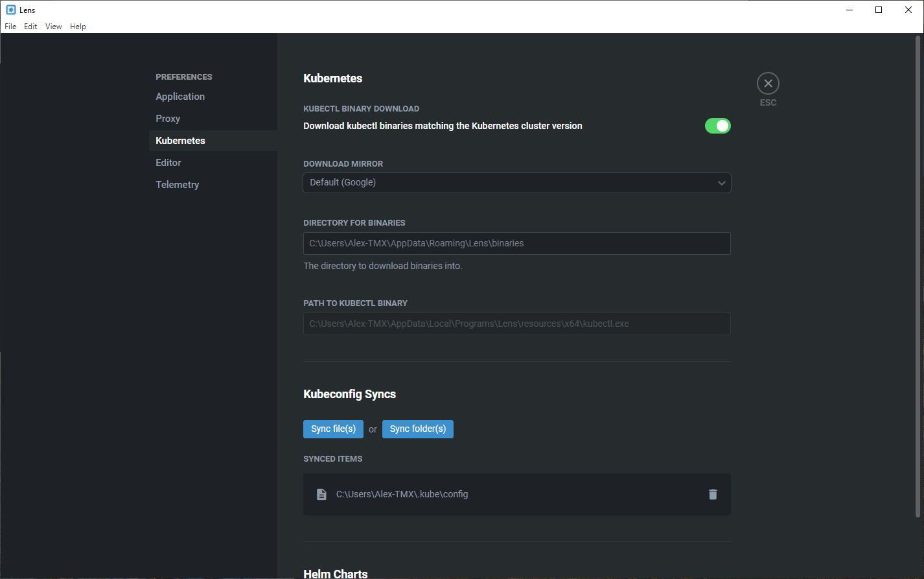Viewport: 924px width, 579px height.
Task: Click the synced path C:\Users\Alex-TMX\.kube\config
Action: [x=402, y=494]
